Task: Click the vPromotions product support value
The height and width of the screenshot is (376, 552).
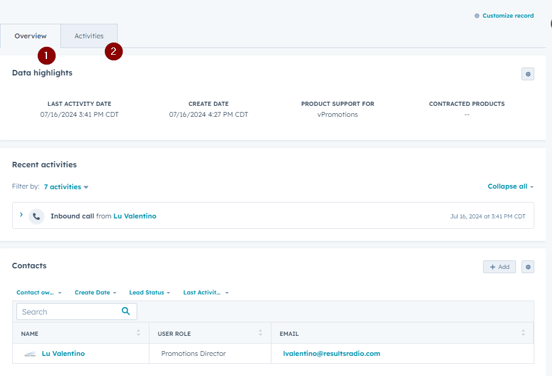Action: 337,115
